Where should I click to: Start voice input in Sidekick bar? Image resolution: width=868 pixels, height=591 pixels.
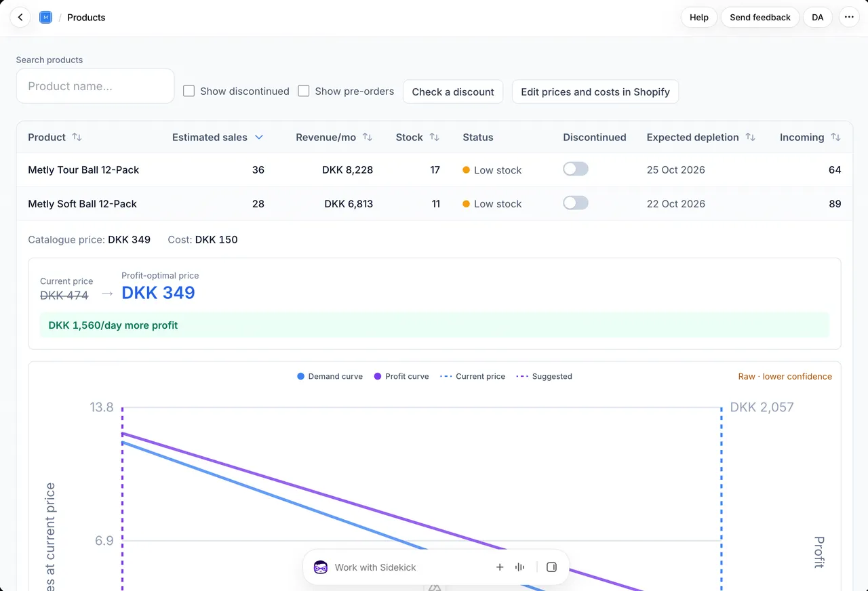(520, 567)
